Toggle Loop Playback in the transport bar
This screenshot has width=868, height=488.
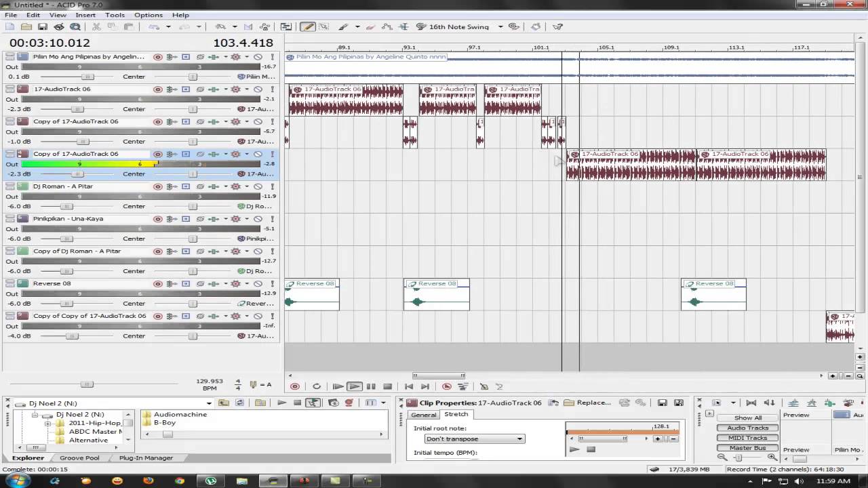pos(316,386)
